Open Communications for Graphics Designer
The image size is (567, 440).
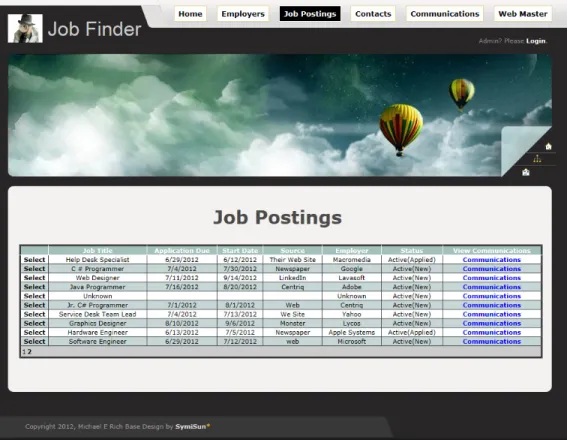pyautogui.click(x=492, y=323)
